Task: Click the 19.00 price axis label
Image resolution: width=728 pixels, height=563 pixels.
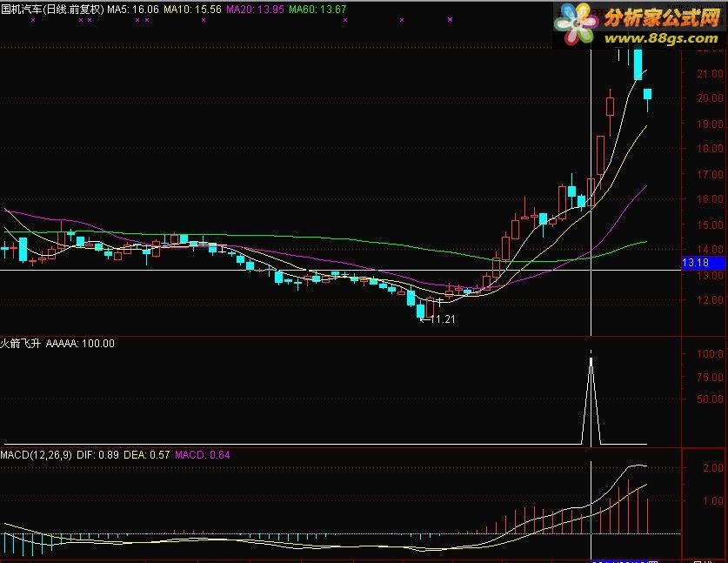Action: click(710, 124)
